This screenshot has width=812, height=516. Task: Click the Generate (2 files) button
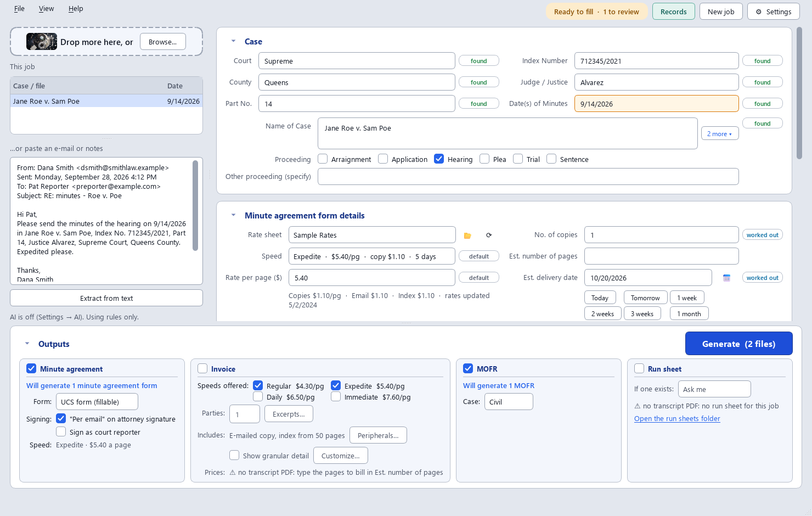738,344
